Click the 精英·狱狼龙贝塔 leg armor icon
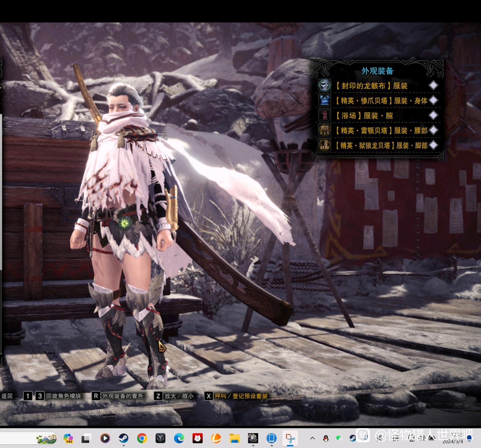Viewport: 481px width, 448px height. pyautogui.click(x=324, y=145)
